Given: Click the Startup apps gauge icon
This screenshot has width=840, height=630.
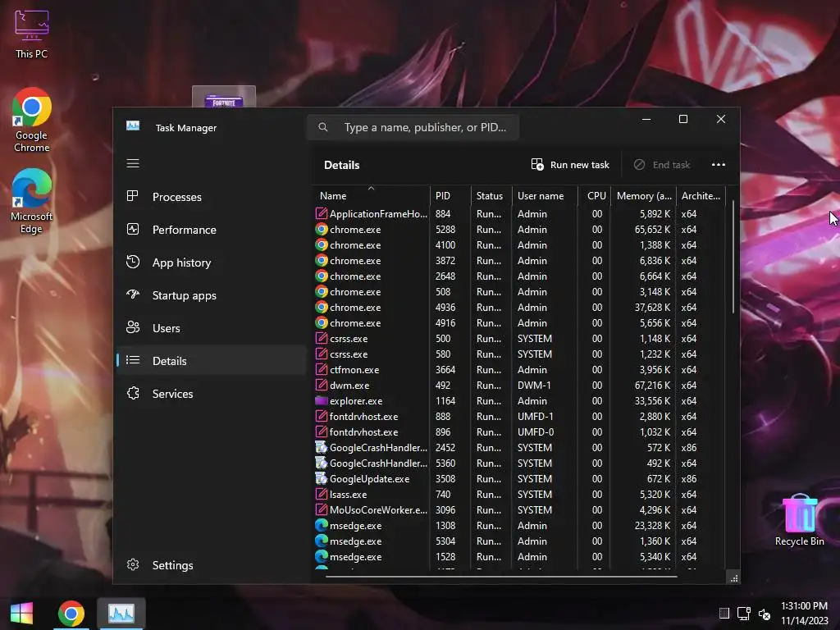Looking at the screenshot, I should click(x=133, y=294).
